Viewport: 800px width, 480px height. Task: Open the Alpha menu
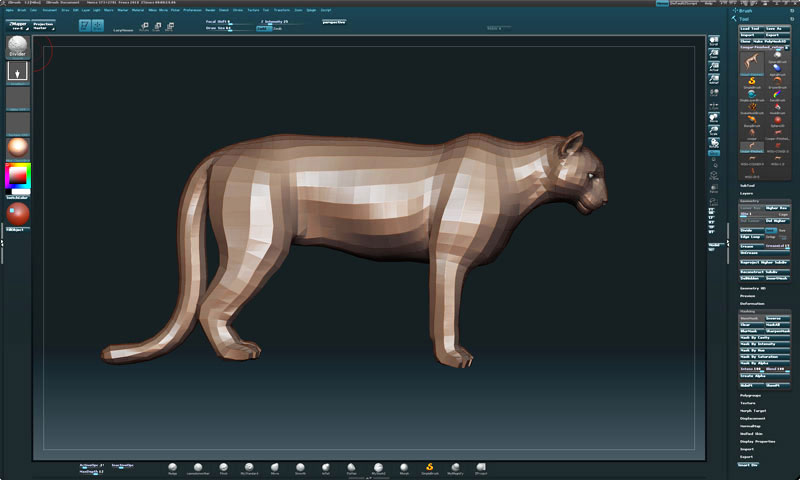(x=10, y=10)
